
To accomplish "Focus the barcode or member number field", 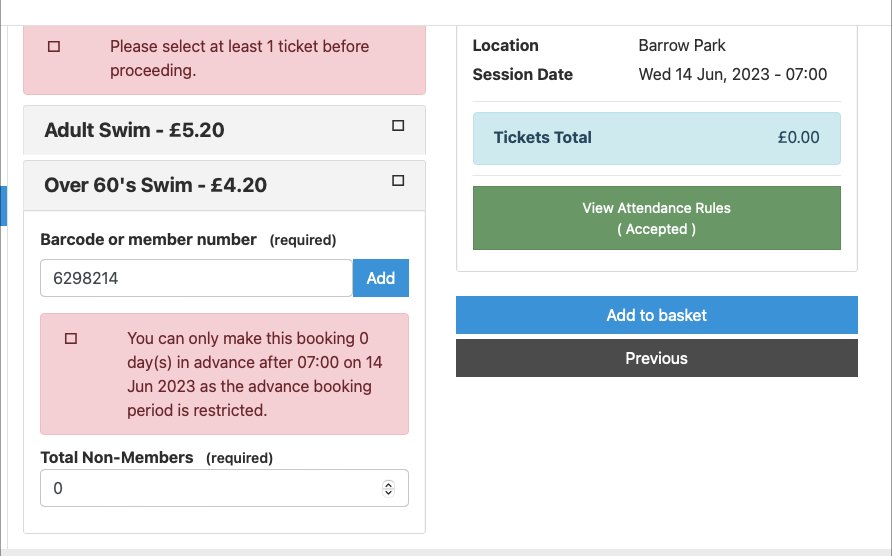I will click(x=196, y=278).
